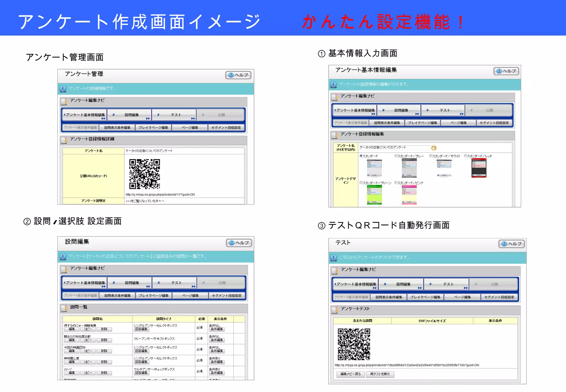Open セグメント回収設定 in テスト panel

coord(499,297)
